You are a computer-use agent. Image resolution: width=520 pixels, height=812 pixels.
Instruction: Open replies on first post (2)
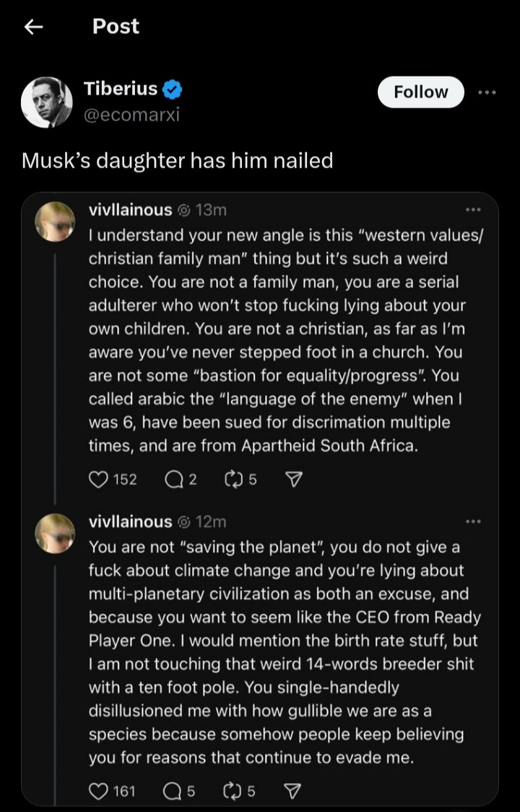pos(174,479)
